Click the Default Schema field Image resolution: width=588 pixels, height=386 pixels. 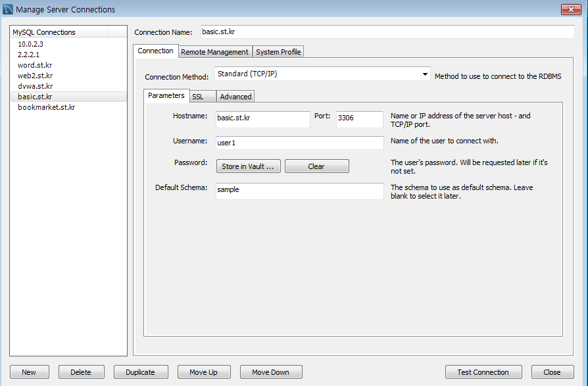pyautogui.click(x=300, y=191)
